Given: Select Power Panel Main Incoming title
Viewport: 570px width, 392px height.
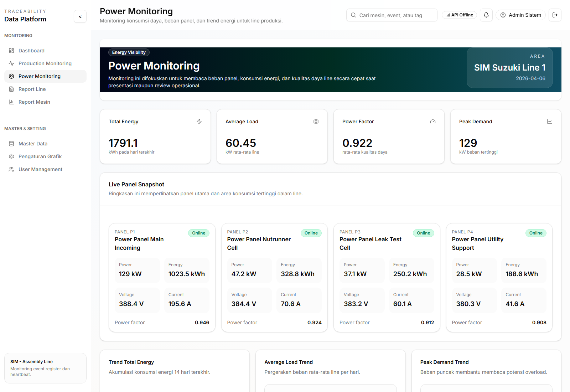Looking at the screenshot, I should (139, 244).
